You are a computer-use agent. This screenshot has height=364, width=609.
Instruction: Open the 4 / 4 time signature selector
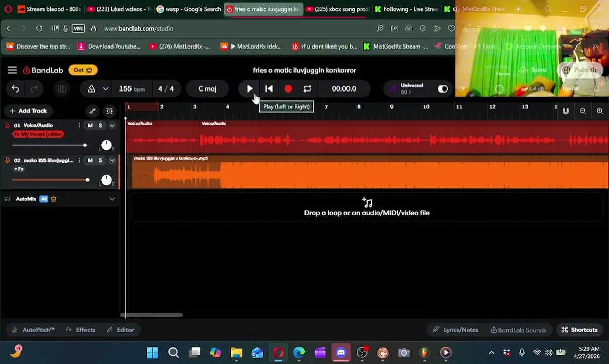(166, 89)
